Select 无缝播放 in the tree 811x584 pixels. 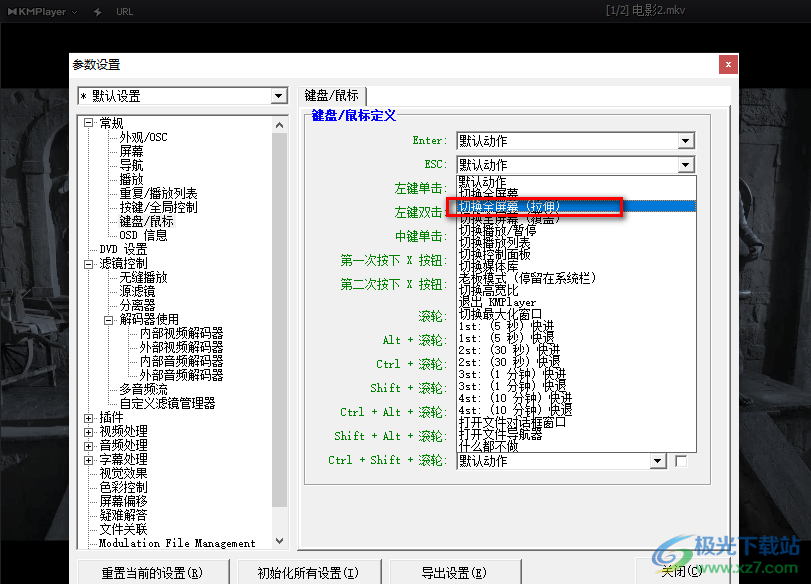(x=143, y=277)
